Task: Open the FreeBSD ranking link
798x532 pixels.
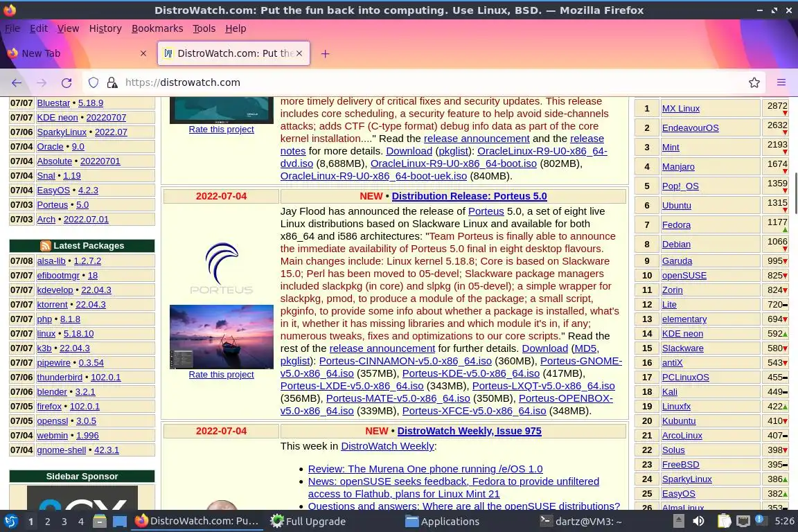Action: (680, 464)
